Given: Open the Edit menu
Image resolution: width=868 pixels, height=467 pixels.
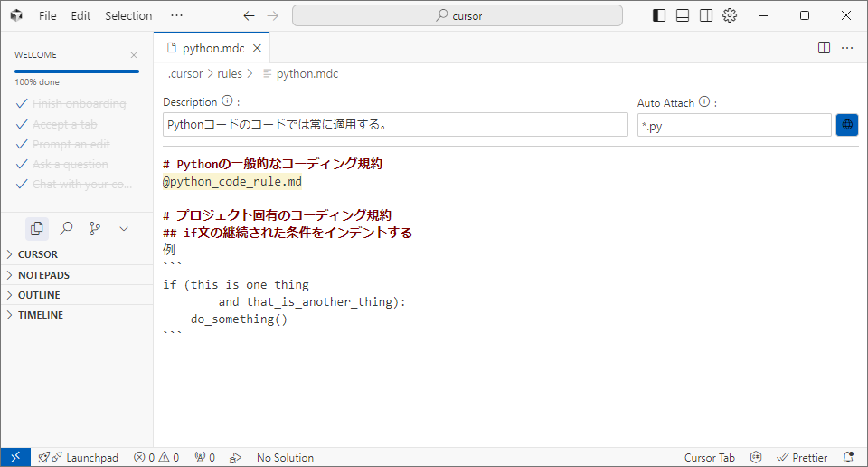Looking at the screenshot, I should 80,15.
